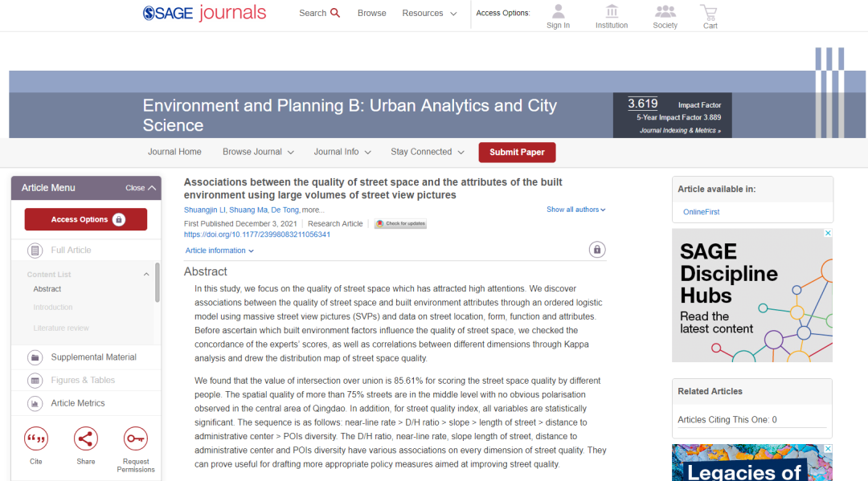868x481 pixels.
Task: Click the Search text in header
Action: click(313, 14)
